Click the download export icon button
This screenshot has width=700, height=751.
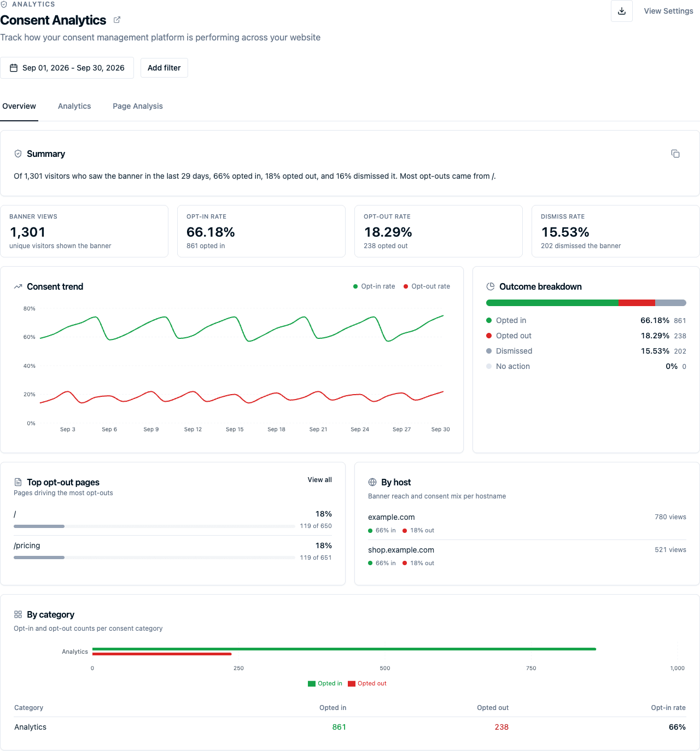(x=622, y=11)
